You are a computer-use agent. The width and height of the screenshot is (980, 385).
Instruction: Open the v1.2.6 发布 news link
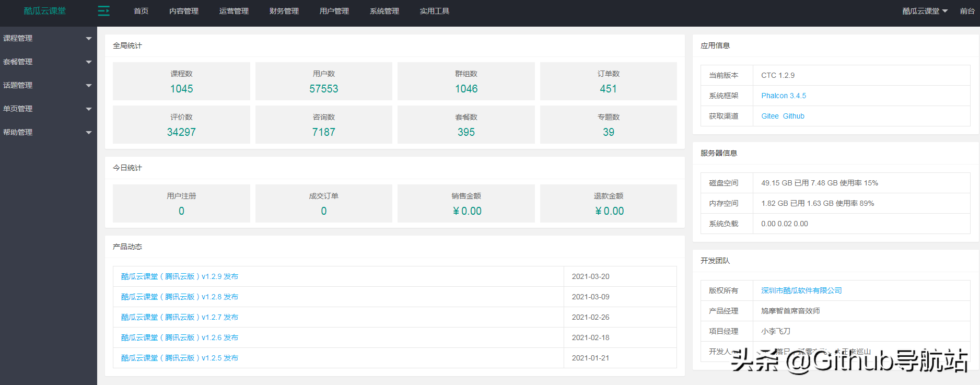coord(180,337)
